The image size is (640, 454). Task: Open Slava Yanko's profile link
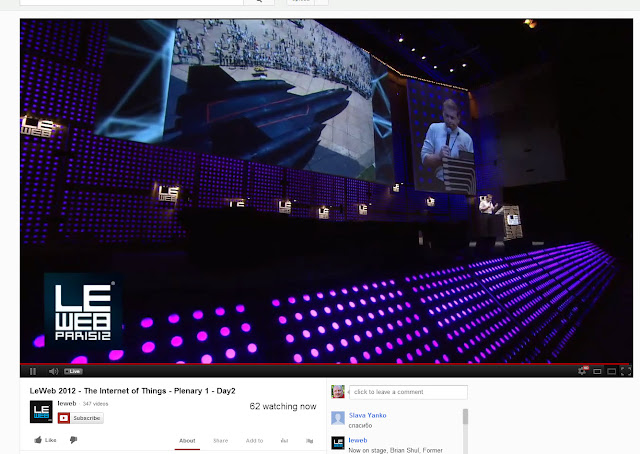[x=367, y=415]
